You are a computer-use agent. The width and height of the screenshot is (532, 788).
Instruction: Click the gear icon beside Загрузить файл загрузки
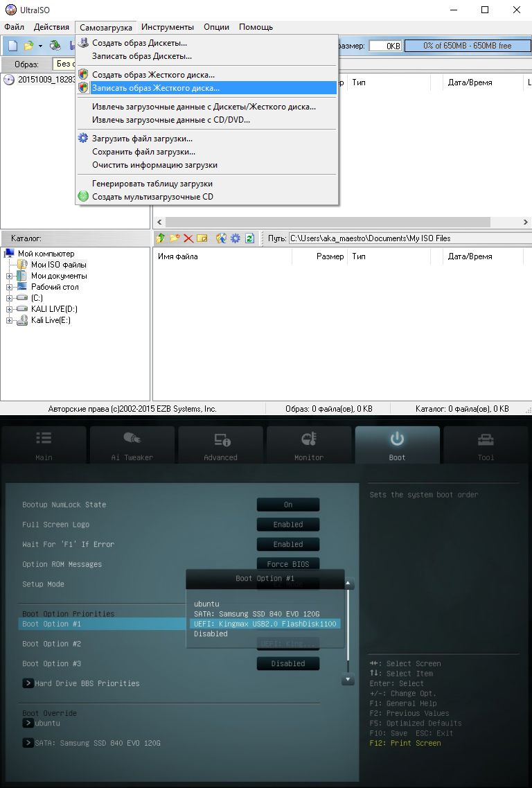coord(83,138)
